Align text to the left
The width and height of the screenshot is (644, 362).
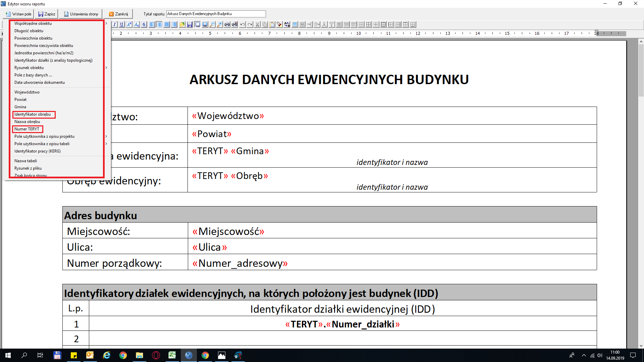point(152,24)
